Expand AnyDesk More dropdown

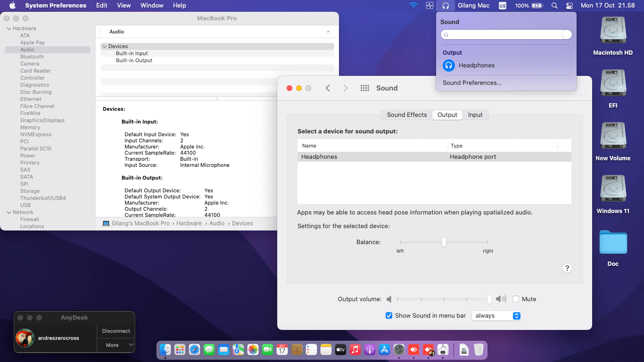point(116,345)
